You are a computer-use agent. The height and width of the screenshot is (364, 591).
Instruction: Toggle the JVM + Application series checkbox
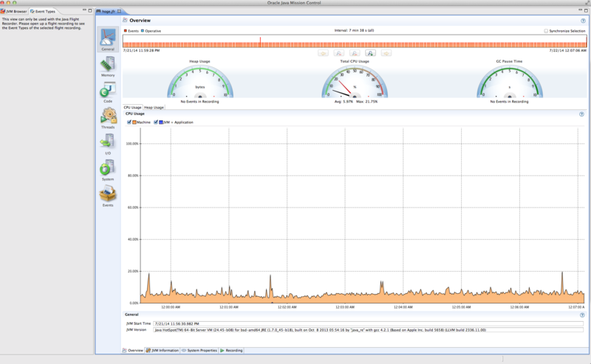156,122
